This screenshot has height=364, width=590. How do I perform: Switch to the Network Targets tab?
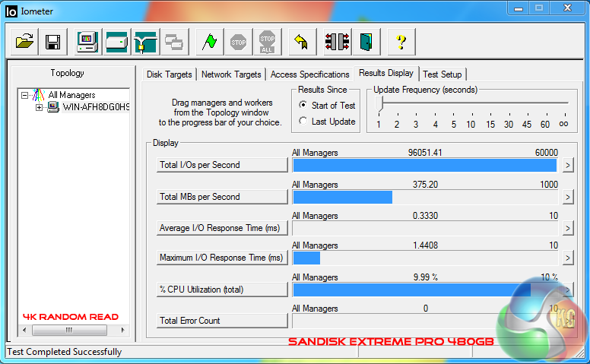[231, 74]
